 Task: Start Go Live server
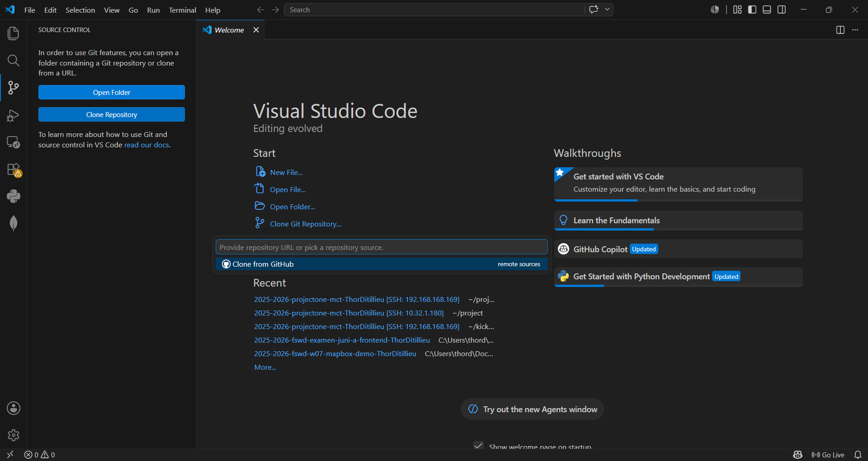tap(828, 455)
